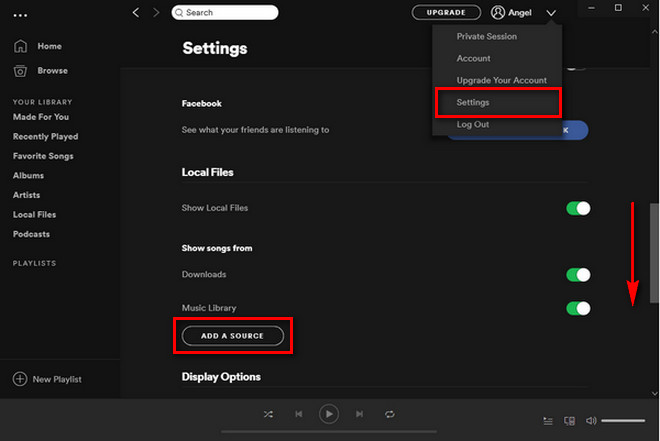Collapse the user dropdown chevron
The image size is (660, 441).
point(551,13)
